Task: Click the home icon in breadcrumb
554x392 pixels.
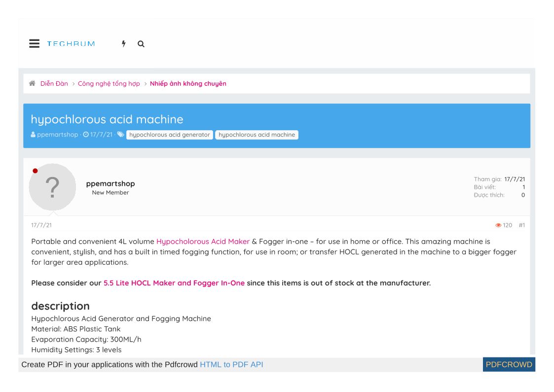Action: click(x=33, y=84)
